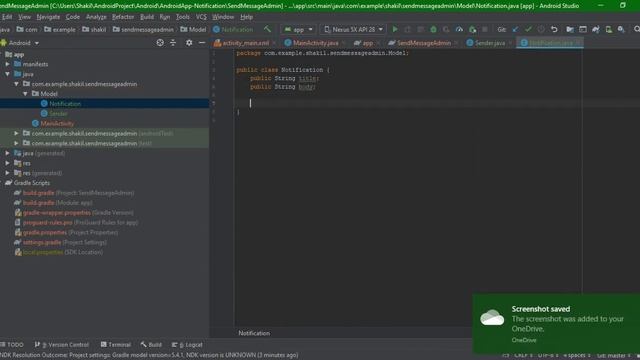640x360 pixels.
Task: Open the TODO tool window
Action: [x=12, y=344]
